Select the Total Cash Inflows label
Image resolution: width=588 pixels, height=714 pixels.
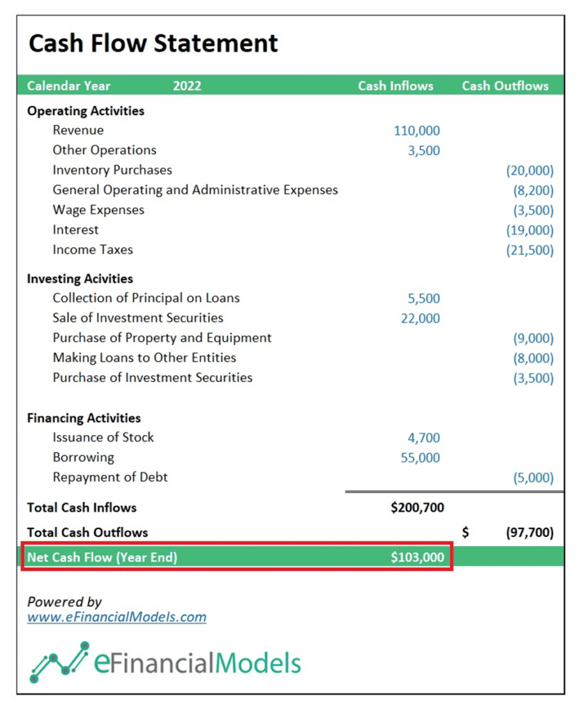point(82,508)
